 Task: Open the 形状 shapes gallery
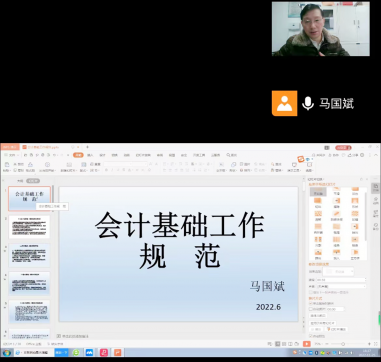click(x=233, y=167)
